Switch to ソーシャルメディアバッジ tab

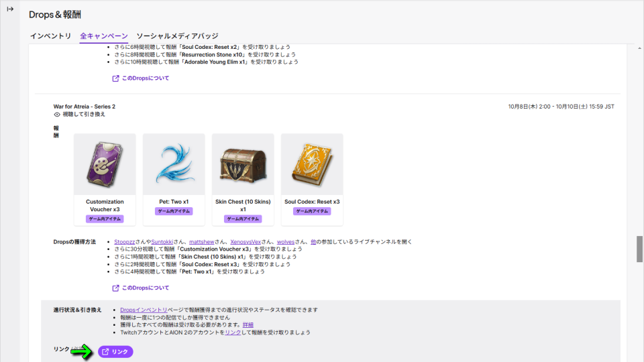177,36
